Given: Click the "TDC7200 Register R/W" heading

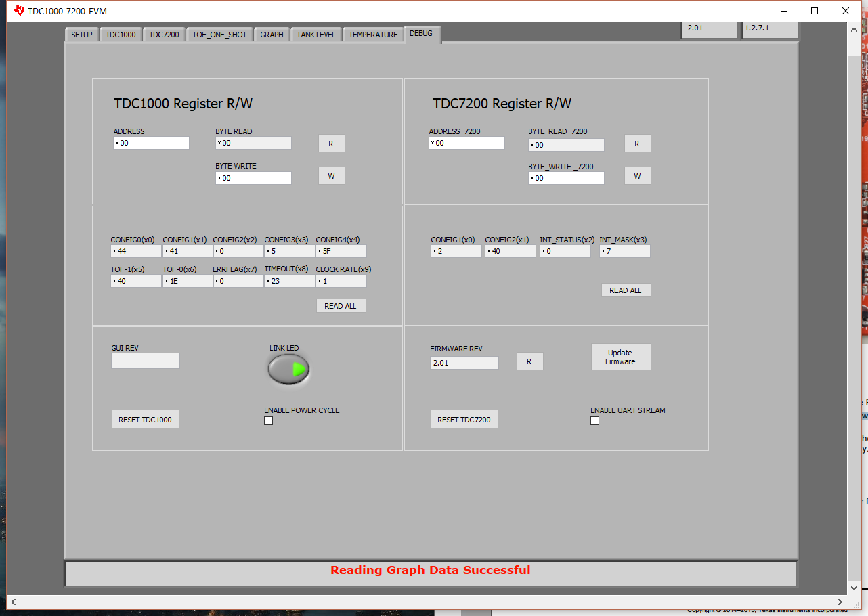Looking at the screenshot, I should (x=502, y=104).
